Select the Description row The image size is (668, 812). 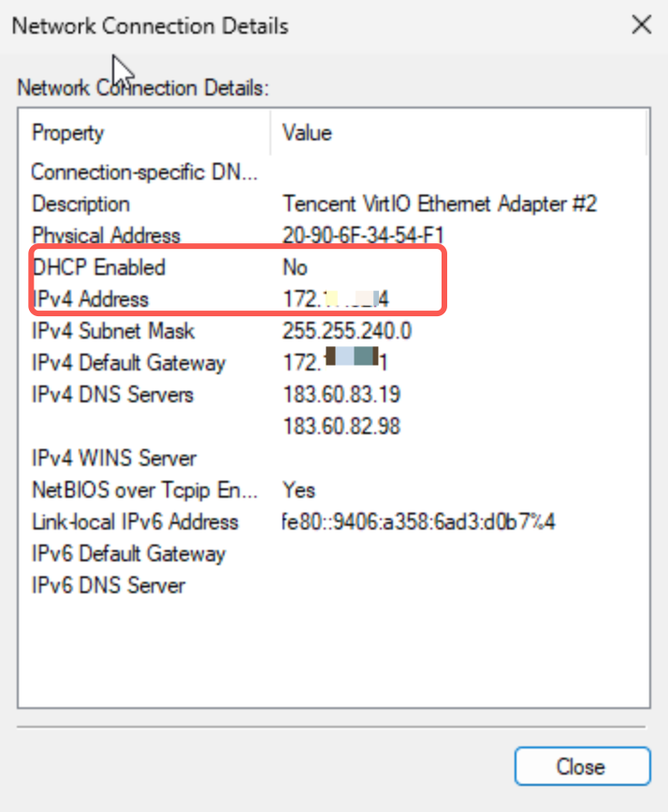click(80, 204)
